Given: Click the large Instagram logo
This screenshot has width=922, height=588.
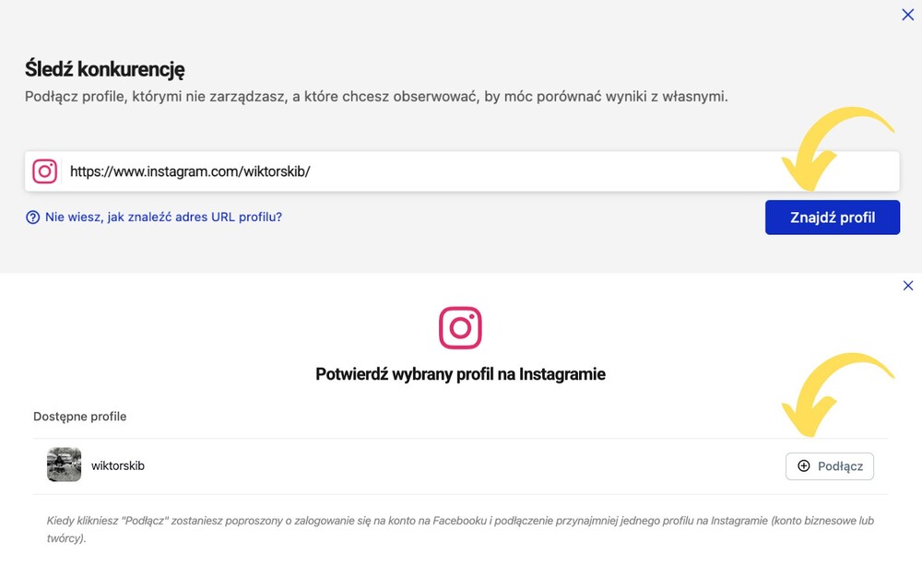Looking at the screenshot, I should click(460, 327).
